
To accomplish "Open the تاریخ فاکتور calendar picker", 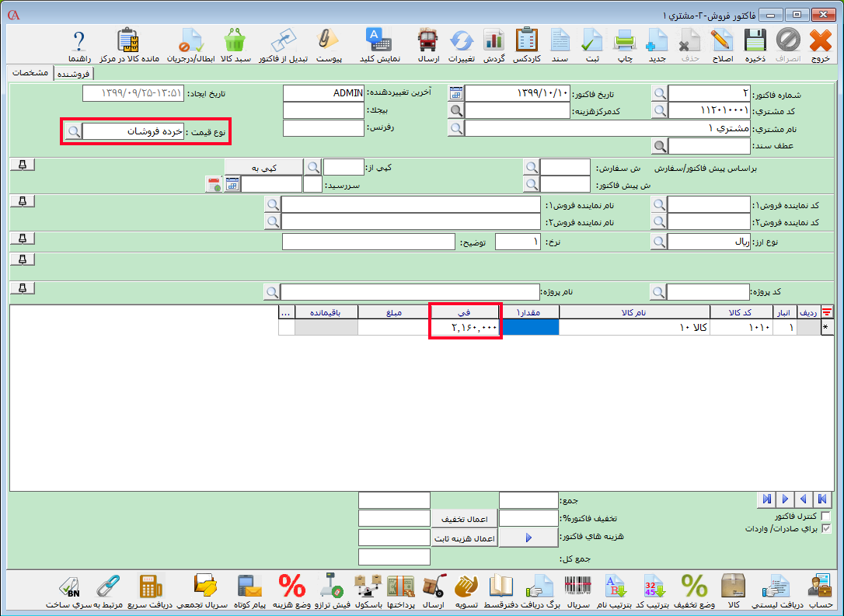I will click(456, 93).
